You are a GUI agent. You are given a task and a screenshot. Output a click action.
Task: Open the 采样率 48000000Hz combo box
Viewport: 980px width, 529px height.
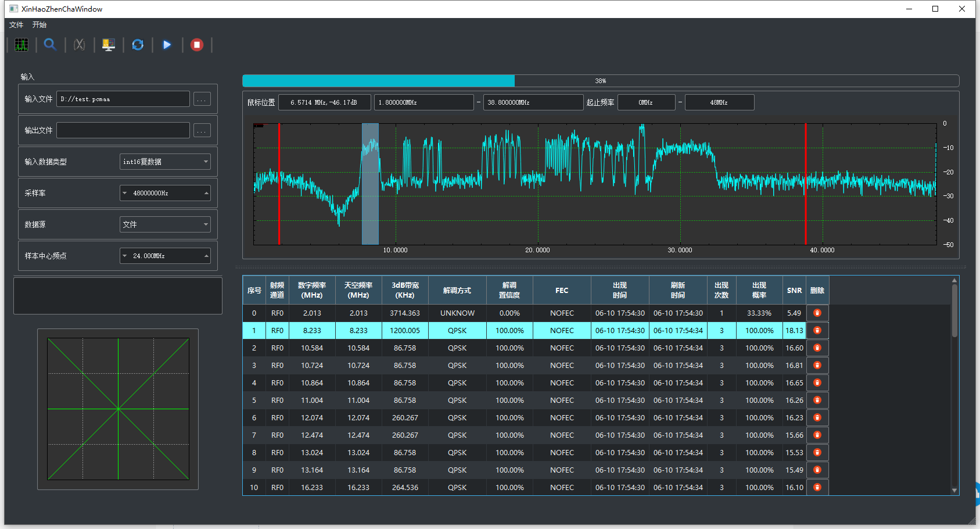pyautogui.click(x=165, y=193)
